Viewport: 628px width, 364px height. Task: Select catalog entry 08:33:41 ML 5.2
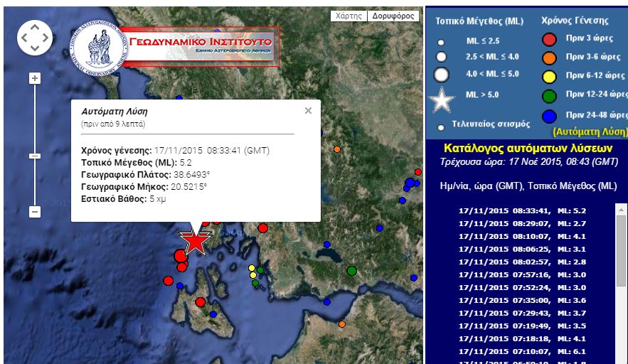pyautogui.click(x=522, y=210)
